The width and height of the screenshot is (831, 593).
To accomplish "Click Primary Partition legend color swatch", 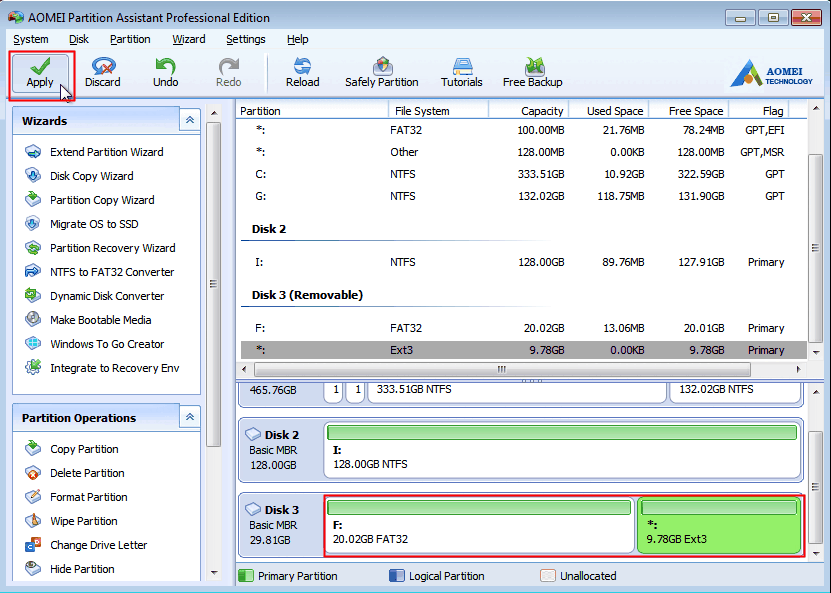I will [246, 576].
